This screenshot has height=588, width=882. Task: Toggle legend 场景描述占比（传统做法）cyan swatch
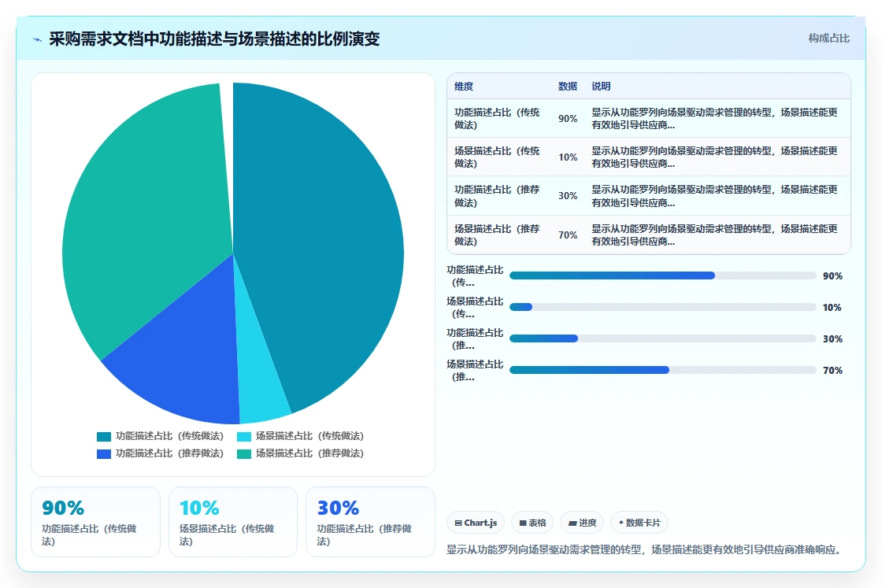(x=243, y=437)
